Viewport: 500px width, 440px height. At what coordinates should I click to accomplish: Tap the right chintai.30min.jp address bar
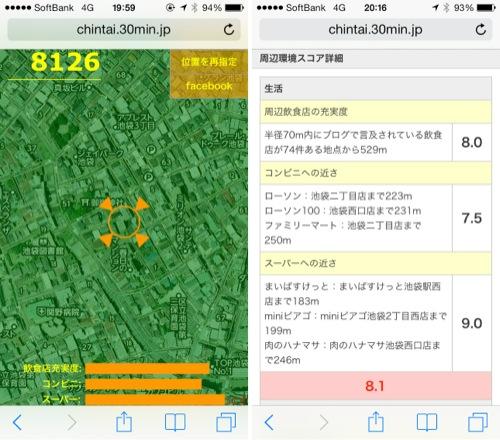pyautogui.click(x=375, y=30)
